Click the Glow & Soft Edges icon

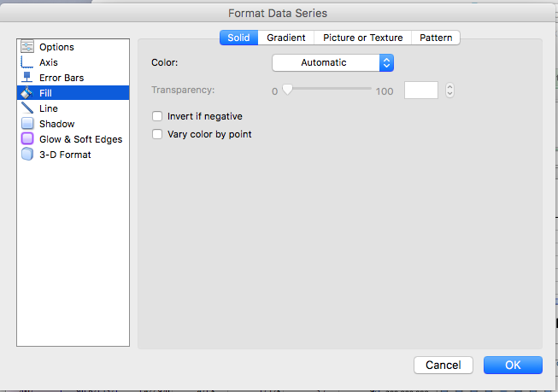click(x=26, y=139)
